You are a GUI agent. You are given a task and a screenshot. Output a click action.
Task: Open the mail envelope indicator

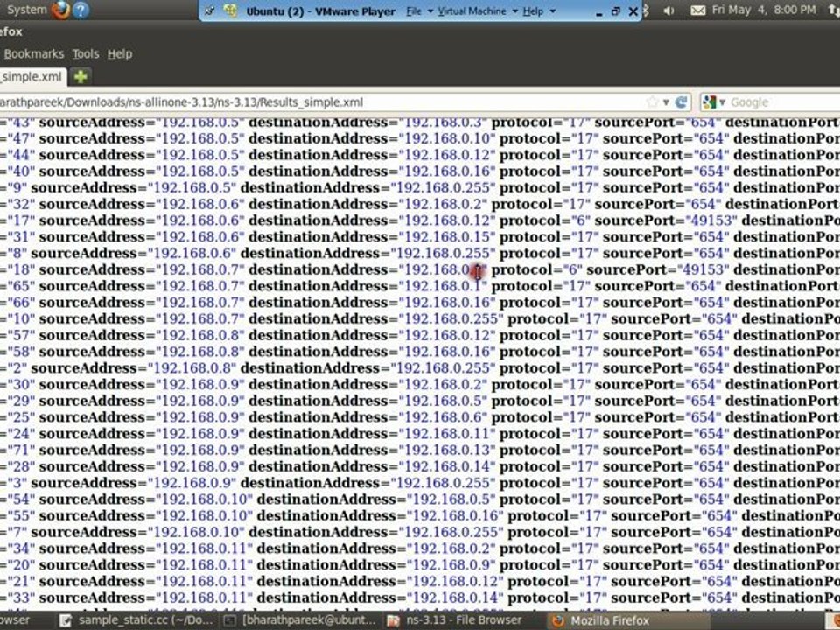697,10
